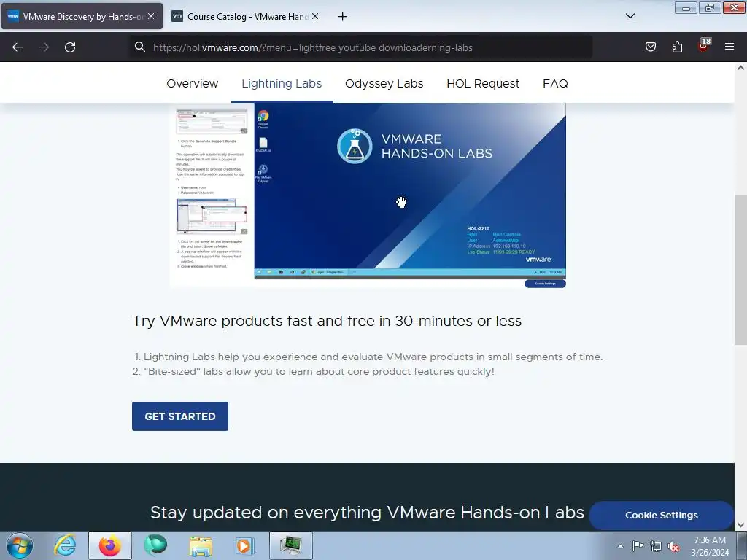Reload the current page
The width and height of the screenshot is (747, 560).
point(70,47)
